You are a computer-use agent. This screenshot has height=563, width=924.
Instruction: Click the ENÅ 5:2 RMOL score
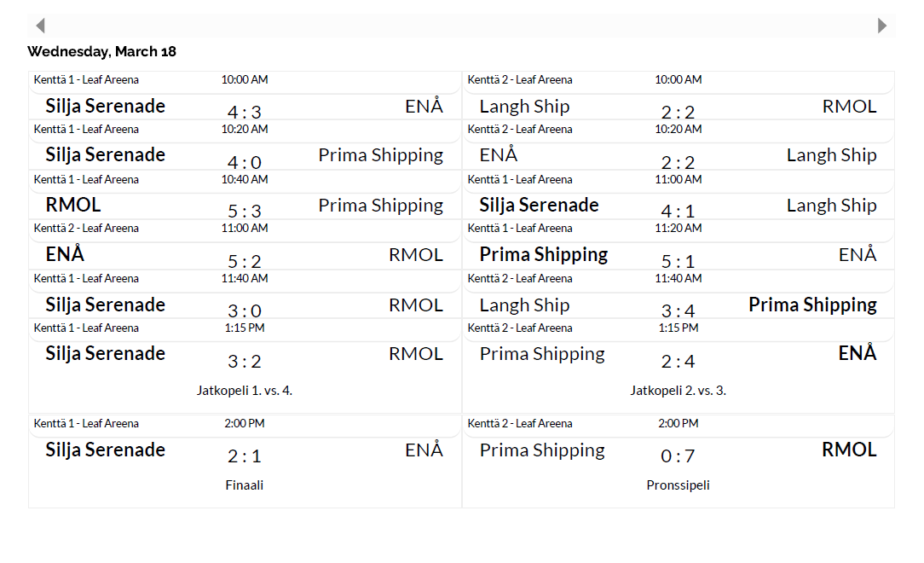click(245, 260)
